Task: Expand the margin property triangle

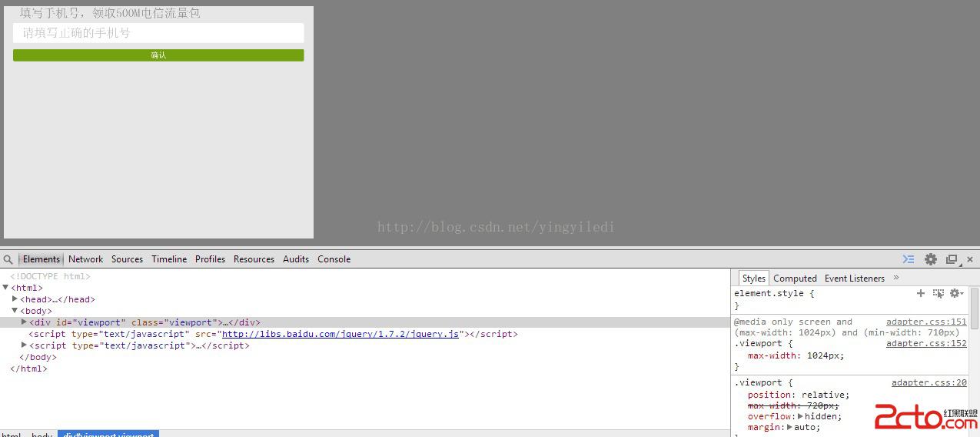Action: (x=790, y=427)
